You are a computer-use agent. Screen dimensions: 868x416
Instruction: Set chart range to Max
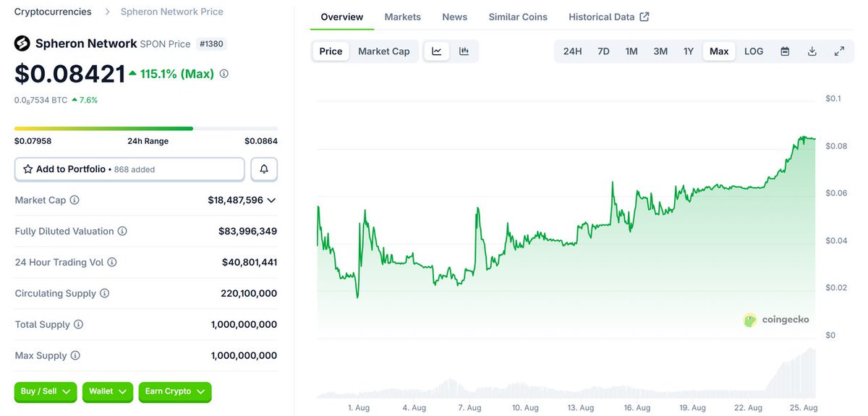click(719, 51)
